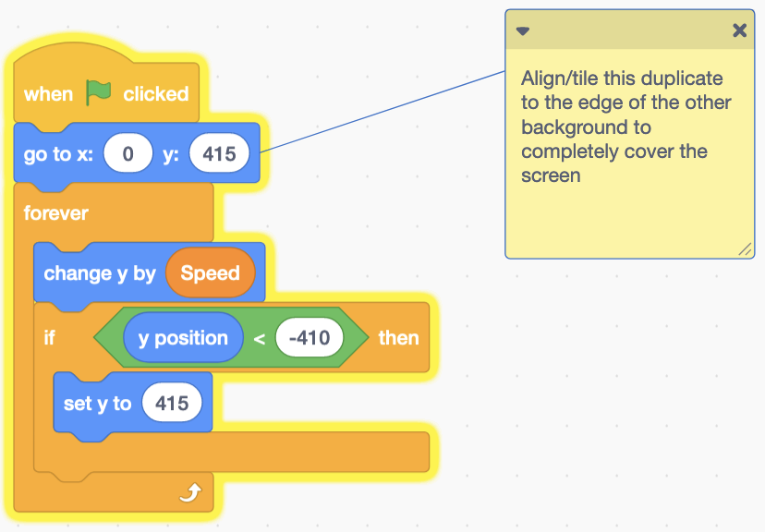Click the 'change y by' block label
This screenshot has width=765, height=532.
[x=101, y=273]
